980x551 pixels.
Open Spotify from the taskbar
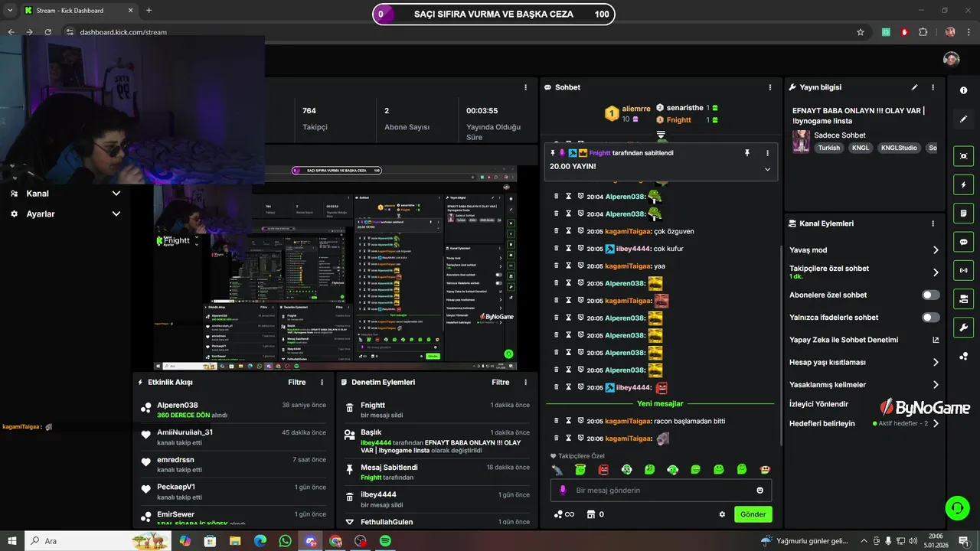tap(386, 541)
